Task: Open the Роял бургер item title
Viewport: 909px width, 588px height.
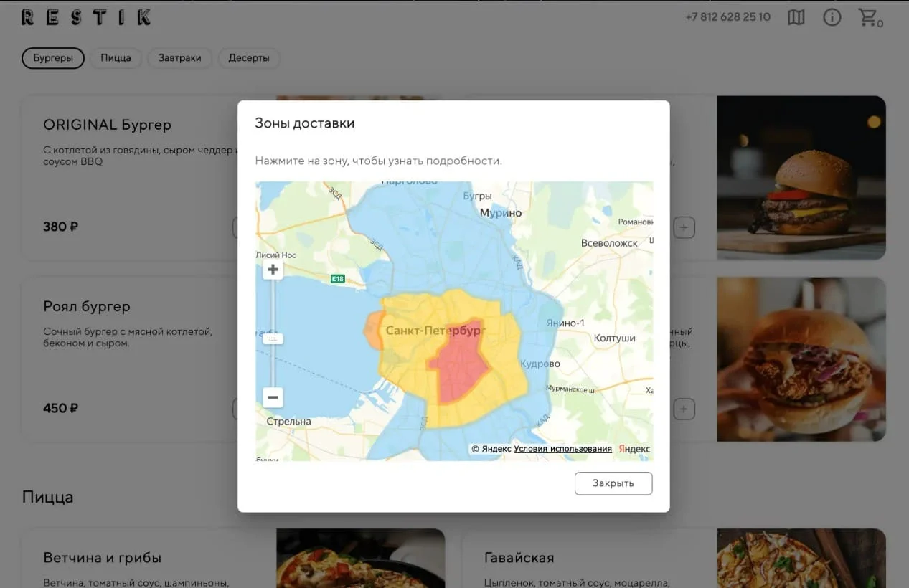Action: 87,306
